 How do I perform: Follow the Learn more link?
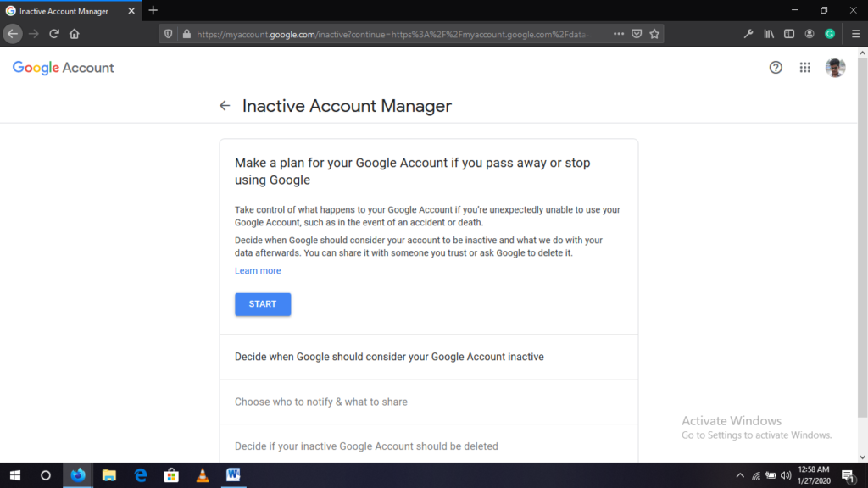(258, 270)
